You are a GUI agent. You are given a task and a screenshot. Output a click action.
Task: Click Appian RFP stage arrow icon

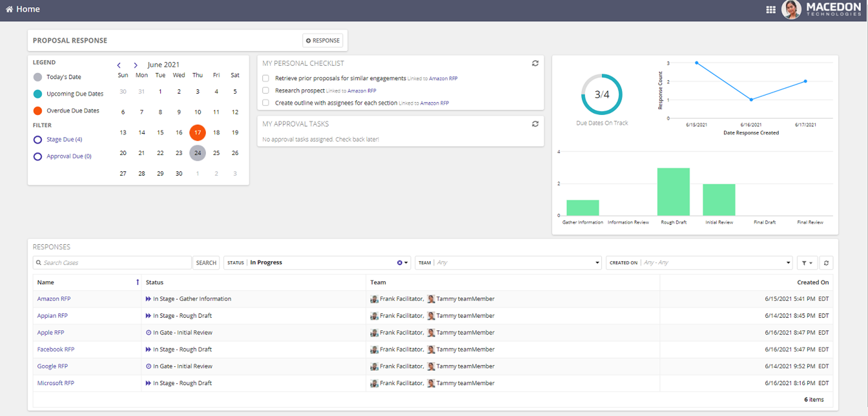148,316
